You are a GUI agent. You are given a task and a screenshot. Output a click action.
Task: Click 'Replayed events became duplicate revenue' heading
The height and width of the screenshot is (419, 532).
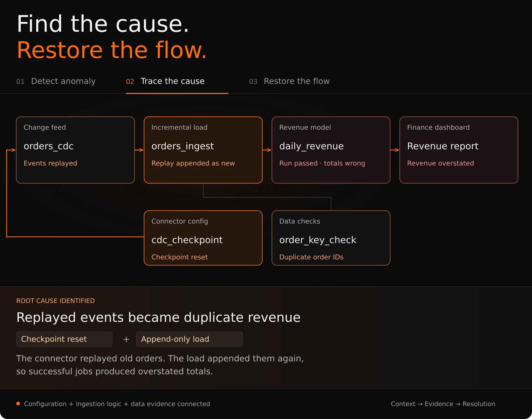[x=158, y=317]
